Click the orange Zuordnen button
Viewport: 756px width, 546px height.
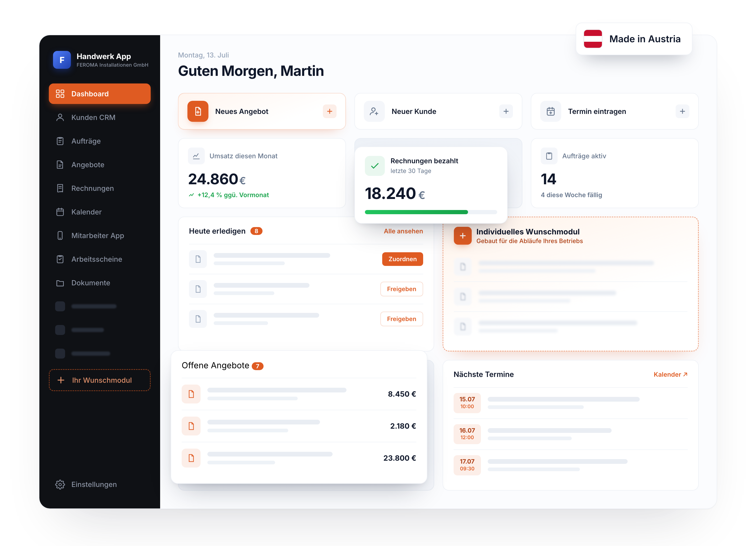tap(402, 259)
